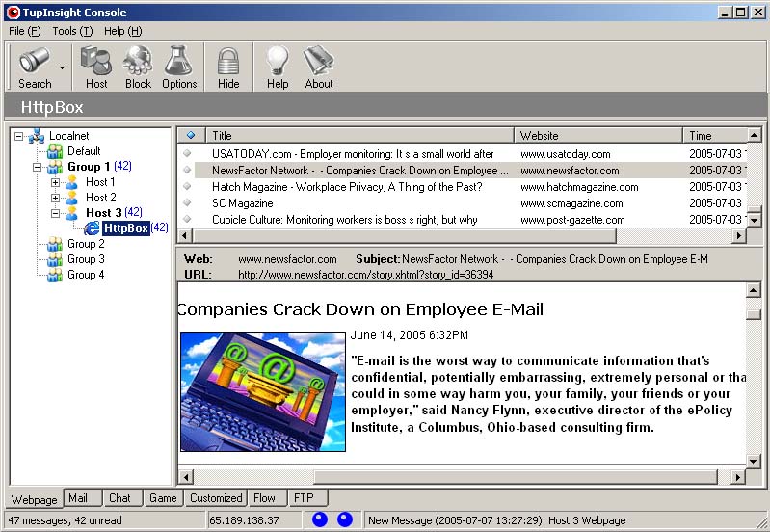Select Host 2 in the tree

point(101,198)
